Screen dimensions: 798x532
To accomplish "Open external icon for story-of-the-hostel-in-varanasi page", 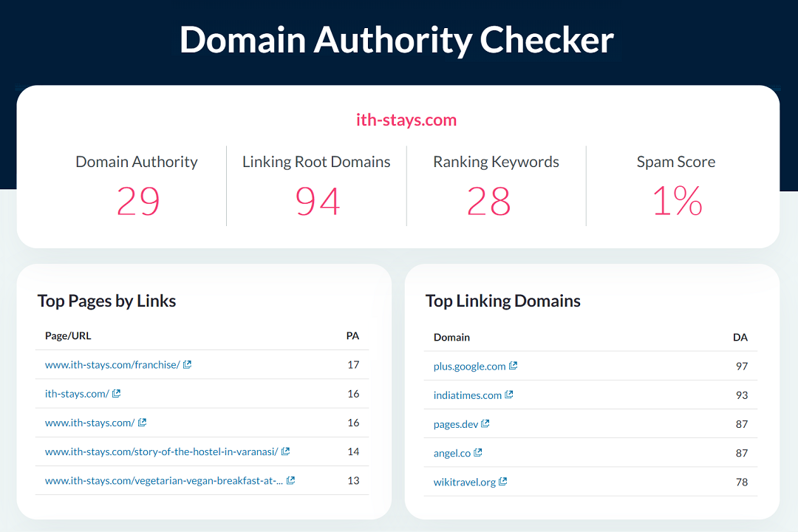I will click(x=285, y=451).
